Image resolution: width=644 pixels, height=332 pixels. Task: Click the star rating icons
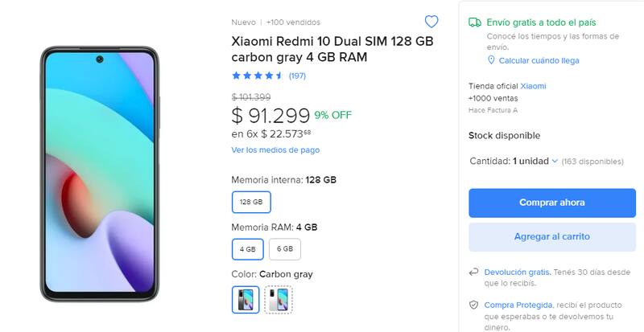tap(258, 76)
